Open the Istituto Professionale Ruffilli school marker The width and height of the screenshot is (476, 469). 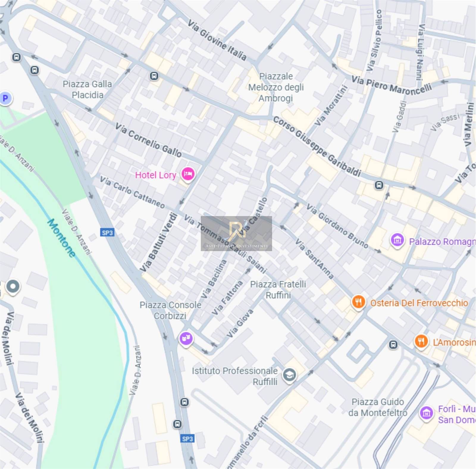point(289,375)
